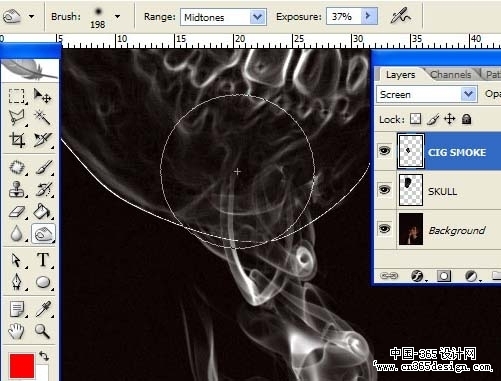Viewport: 501px width, 381px height.
Task: Select the Zoom magnifier tool
Action: click(x=43, y=331)
